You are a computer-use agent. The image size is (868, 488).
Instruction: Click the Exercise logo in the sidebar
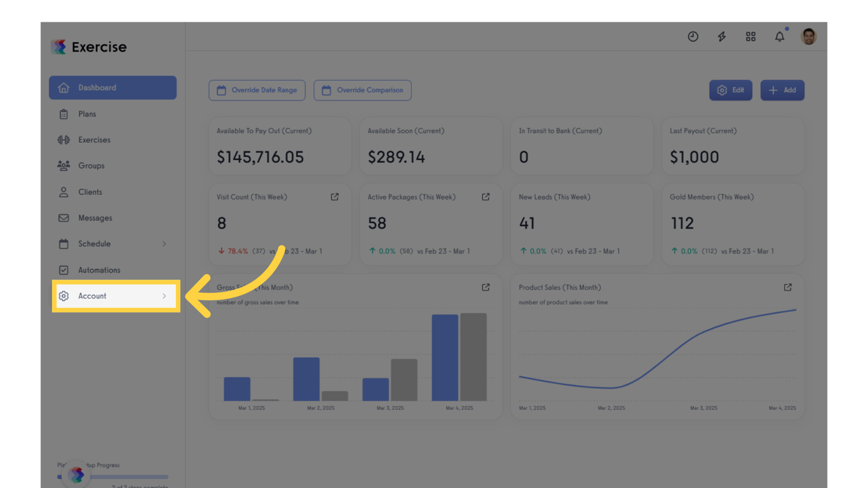pos(89,47)
